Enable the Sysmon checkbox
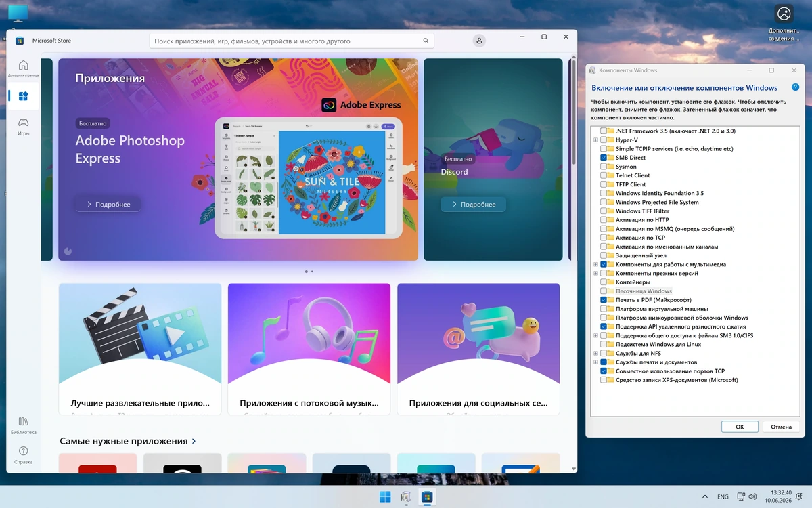Viewport: 812px width, 508px height. [x=604, y=167]
